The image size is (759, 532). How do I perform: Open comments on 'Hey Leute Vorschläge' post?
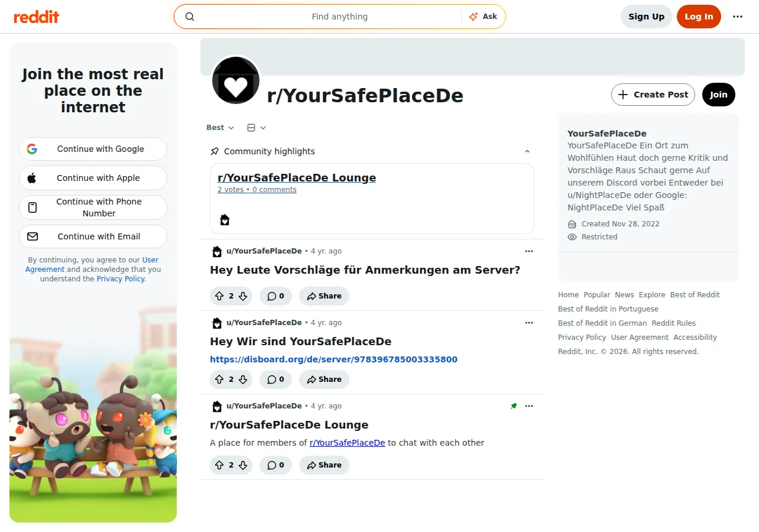tap(275, 296)
